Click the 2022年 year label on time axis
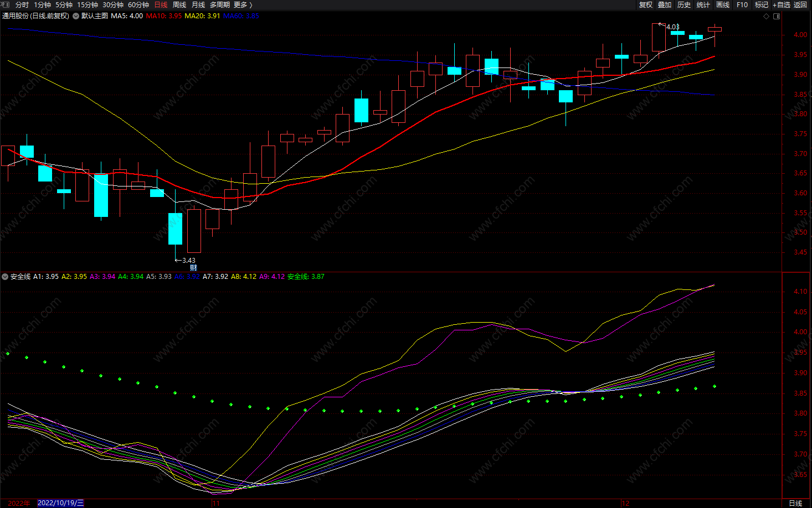The height and width of the screenshot is (508, 812). (19, 503)
